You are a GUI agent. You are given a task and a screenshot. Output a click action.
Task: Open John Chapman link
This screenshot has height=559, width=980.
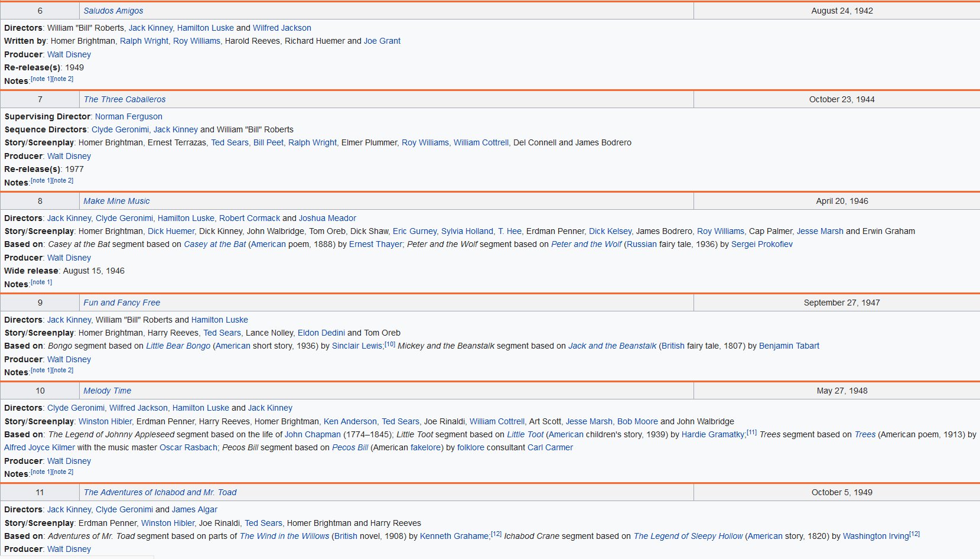click(312, 434)
